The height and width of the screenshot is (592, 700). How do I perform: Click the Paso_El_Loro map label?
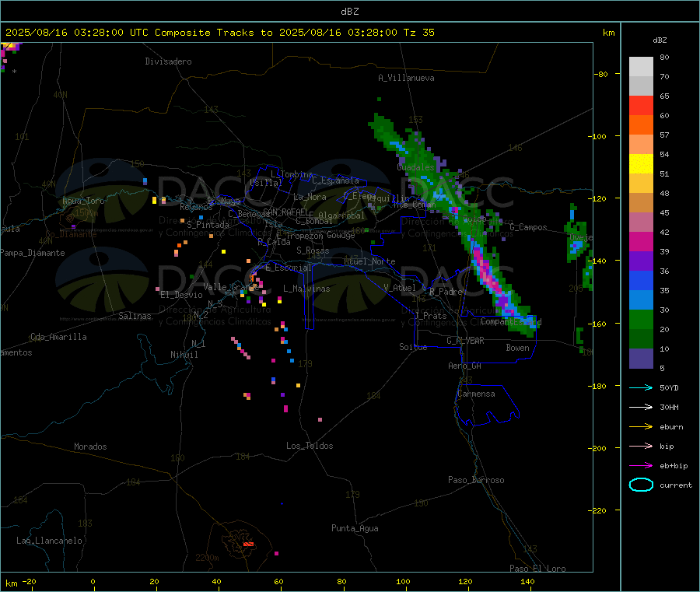(538, 569)
